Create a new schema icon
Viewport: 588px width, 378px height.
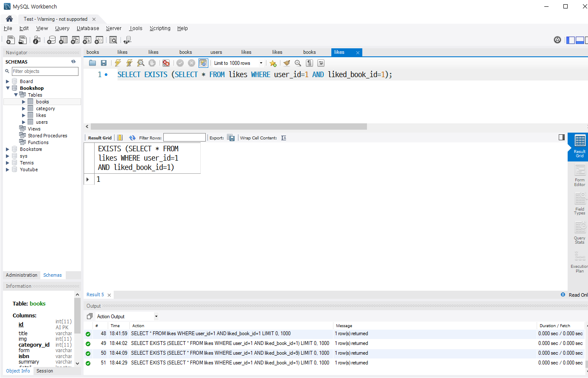51,40
